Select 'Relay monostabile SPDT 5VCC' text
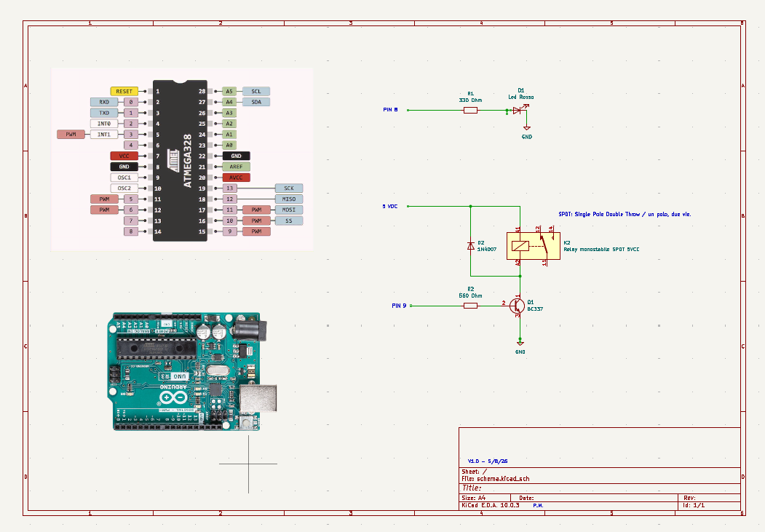Viewport: 765px width, 532px height. [x=601, y=249]
